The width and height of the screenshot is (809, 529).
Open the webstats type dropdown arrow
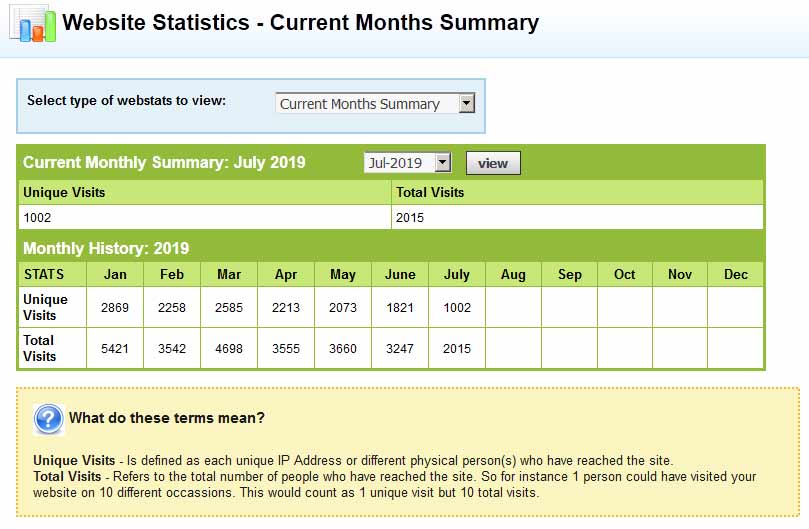pos(466,103)
